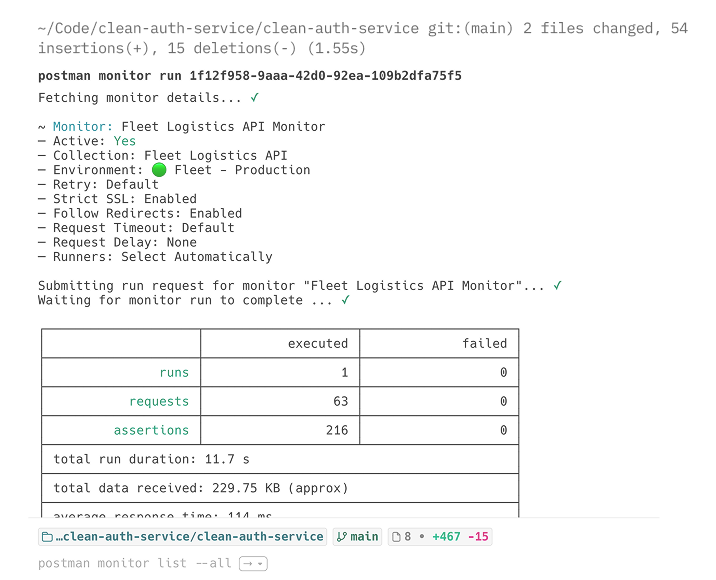
Task: Click the +467 insertions diff count
Action: 446,537
